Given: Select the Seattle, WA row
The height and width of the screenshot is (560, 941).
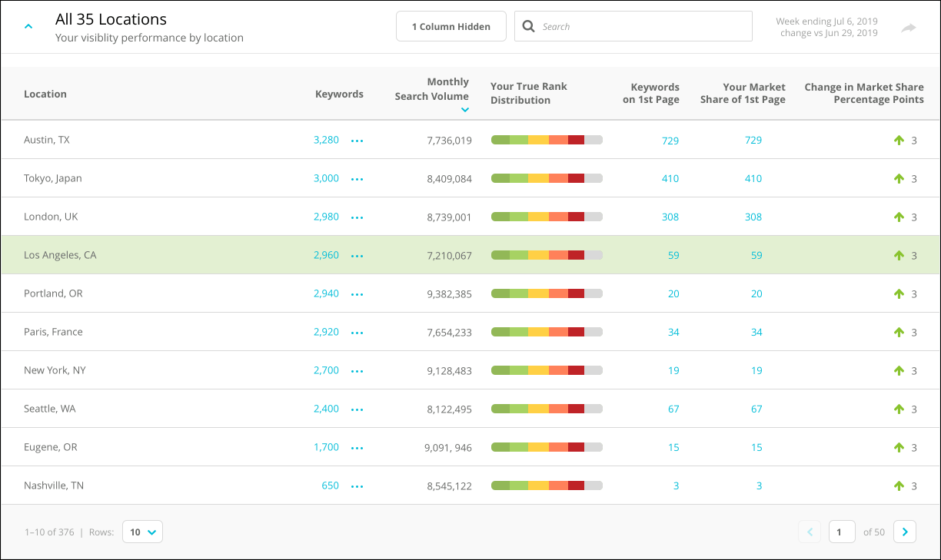Looking at the screenshot, I should pos(470,409).
